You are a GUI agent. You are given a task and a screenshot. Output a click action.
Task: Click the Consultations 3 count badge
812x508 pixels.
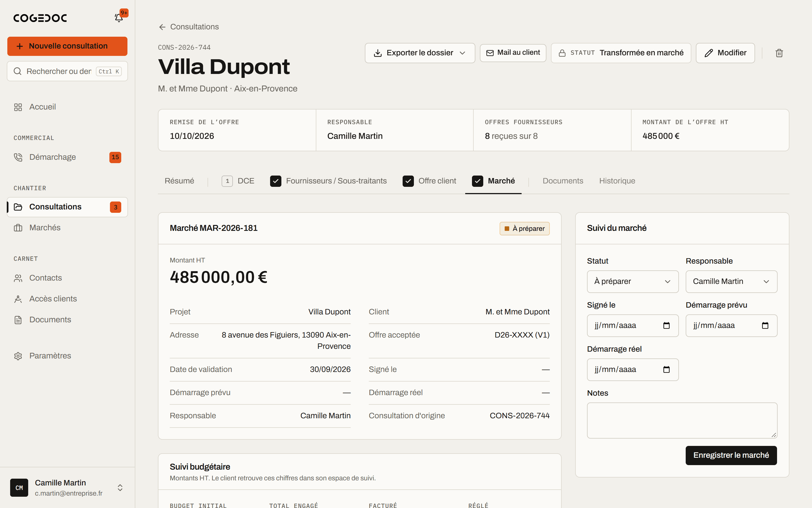115,207
